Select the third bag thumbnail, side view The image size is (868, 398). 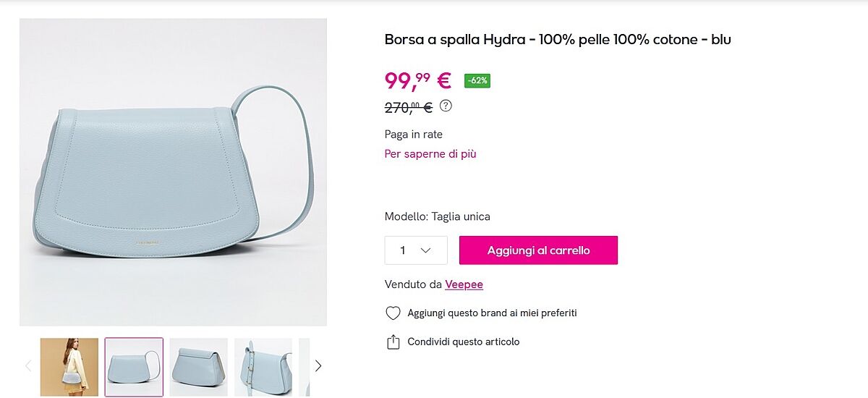pyautogui.click(x=198, y=367)
